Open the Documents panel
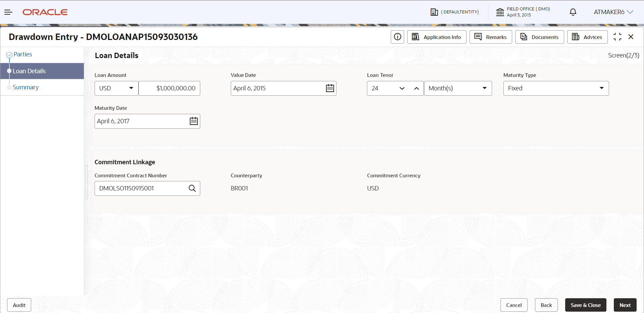Image resolution: width=644 pixels, height=313 pixels. point(540,37)
